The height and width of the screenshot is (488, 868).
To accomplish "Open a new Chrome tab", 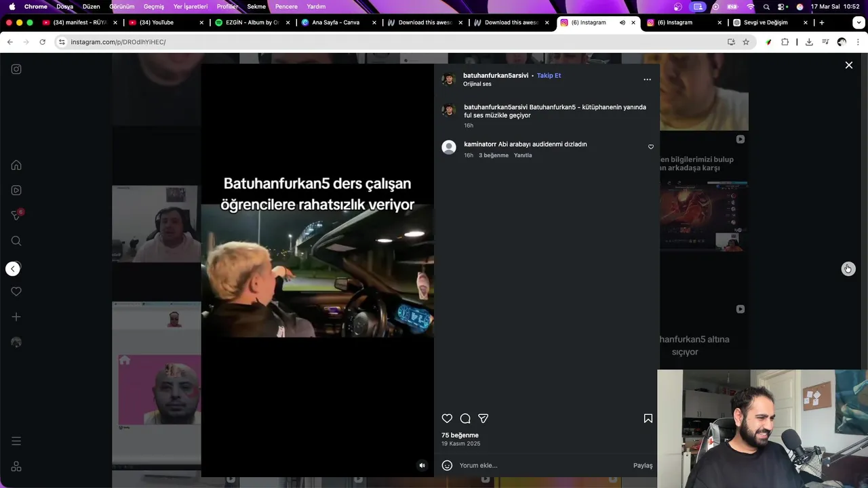I will pyautogui.click(x=822, y=22).
